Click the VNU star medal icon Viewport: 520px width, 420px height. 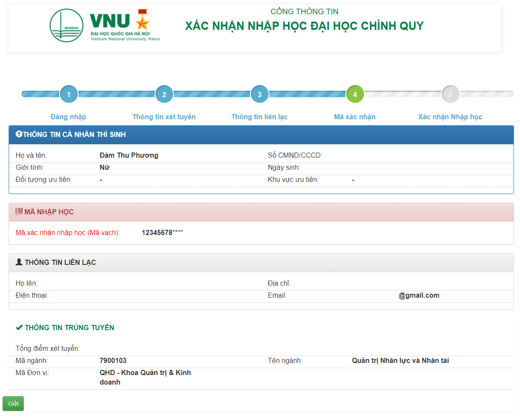click(x=142, y=20)
